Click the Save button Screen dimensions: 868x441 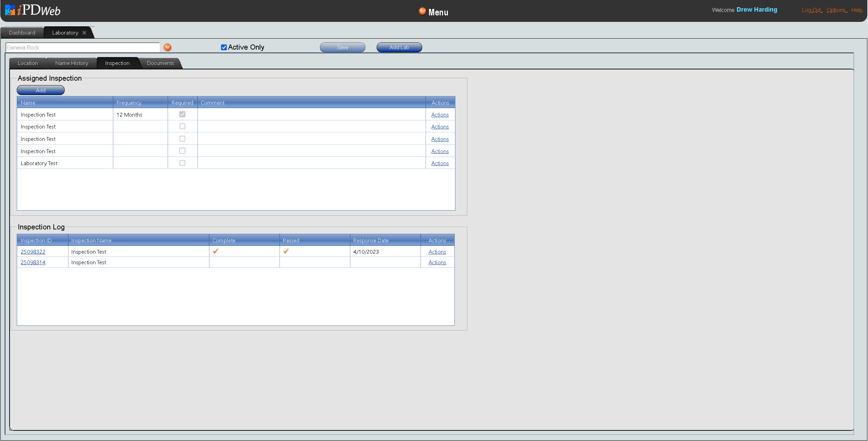pyautogui.click(x=342, y=48)
